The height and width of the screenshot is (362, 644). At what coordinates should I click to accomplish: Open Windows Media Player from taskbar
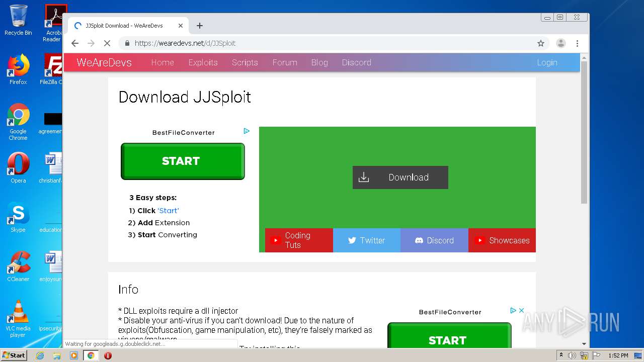74,355
